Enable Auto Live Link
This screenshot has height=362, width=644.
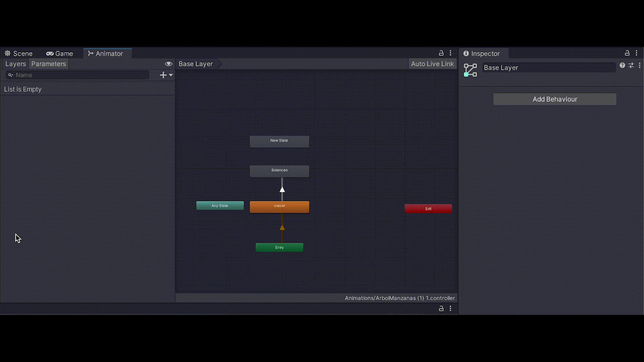click(432, 64)
